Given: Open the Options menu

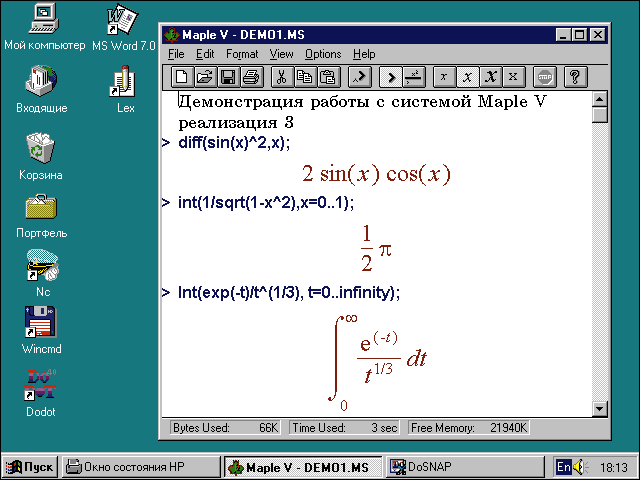Looking at the screenshot, I should click(x=323, y=54).
